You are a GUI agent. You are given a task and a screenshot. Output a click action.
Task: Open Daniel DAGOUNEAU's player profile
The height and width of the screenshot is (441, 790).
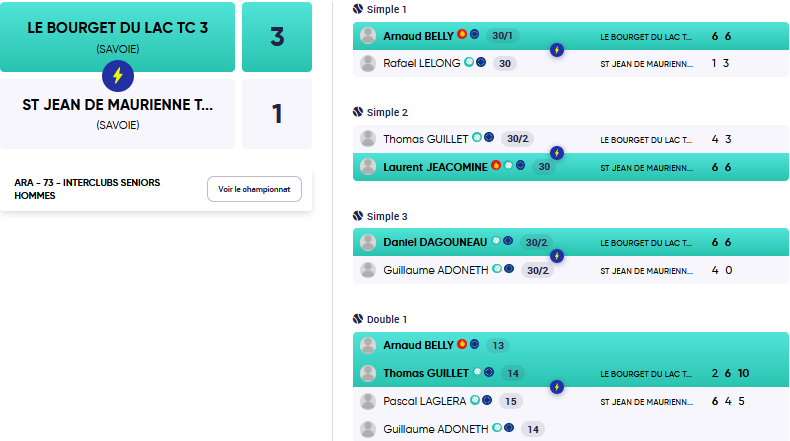[x=435, y=242]
